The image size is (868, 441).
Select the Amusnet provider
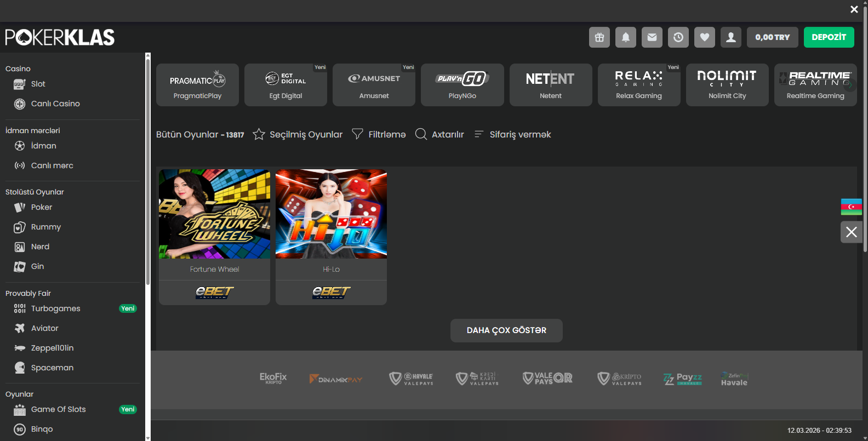(x=374, y=85)
